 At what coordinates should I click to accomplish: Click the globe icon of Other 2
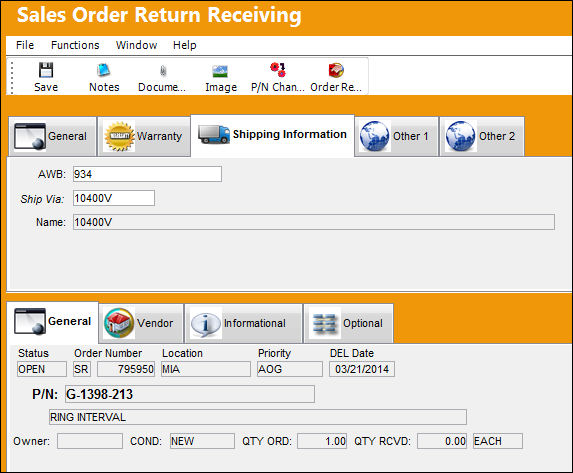pos(460,136)
